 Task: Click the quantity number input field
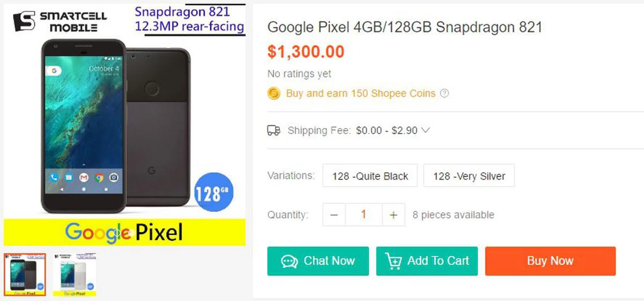pyautogui.click(x=364, y=215)
